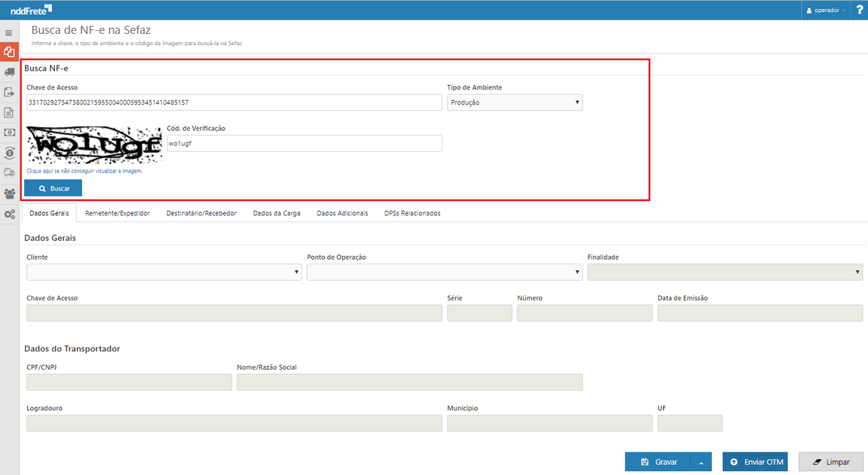The height and width of the screenshot is (475, 868).
Task: Expand the Ponto de Operação dropdown
Action: [x=444, y=272]
